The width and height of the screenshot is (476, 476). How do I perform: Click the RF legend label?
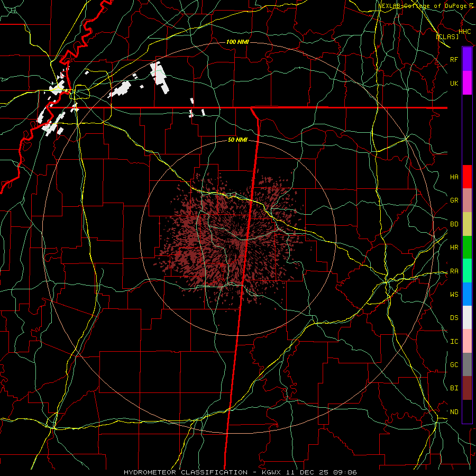pyautogui.click(x=454, y=60)
